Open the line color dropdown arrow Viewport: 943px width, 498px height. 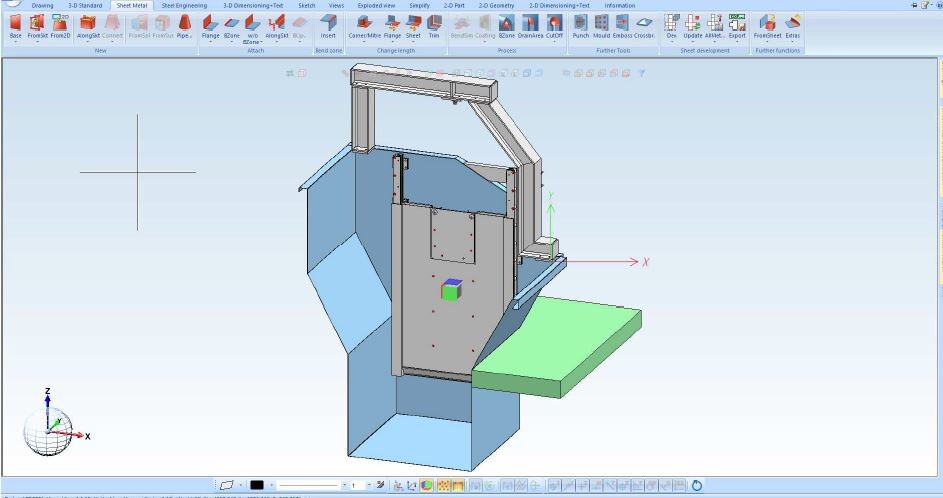pyautogui.click(x=271, y=485)
